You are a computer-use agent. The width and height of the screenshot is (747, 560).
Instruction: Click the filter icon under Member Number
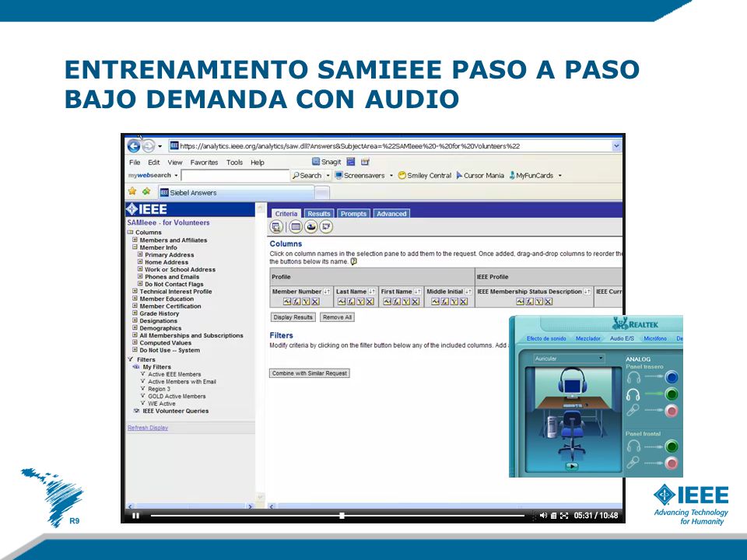[x=306, y=302]
